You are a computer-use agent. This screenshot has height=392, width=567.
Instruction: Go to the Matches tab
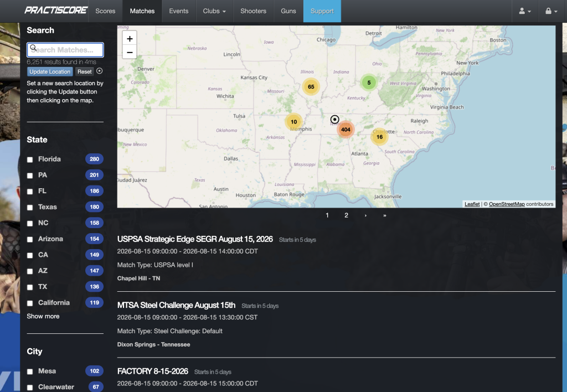pyautogui.click(x=142, y=11)
